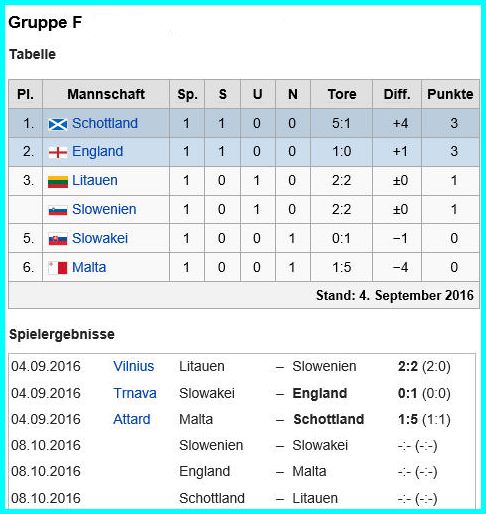Follow the Attard venue link
This screenshot has height=514, width=486.
pyautogui.click(x=132, y=419)
